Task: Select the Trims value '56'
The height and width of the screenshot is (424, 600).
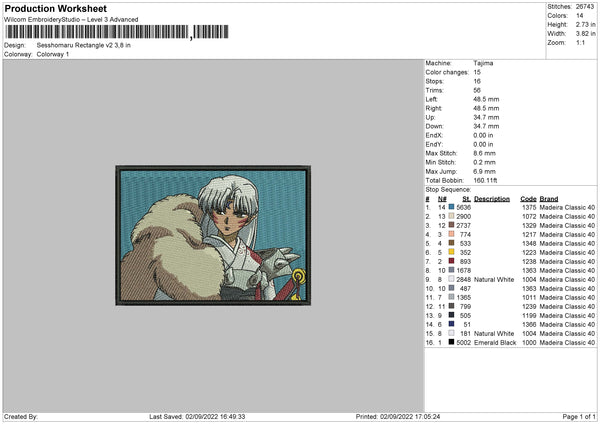Action: pyautogui.click(x=477, y=90)
